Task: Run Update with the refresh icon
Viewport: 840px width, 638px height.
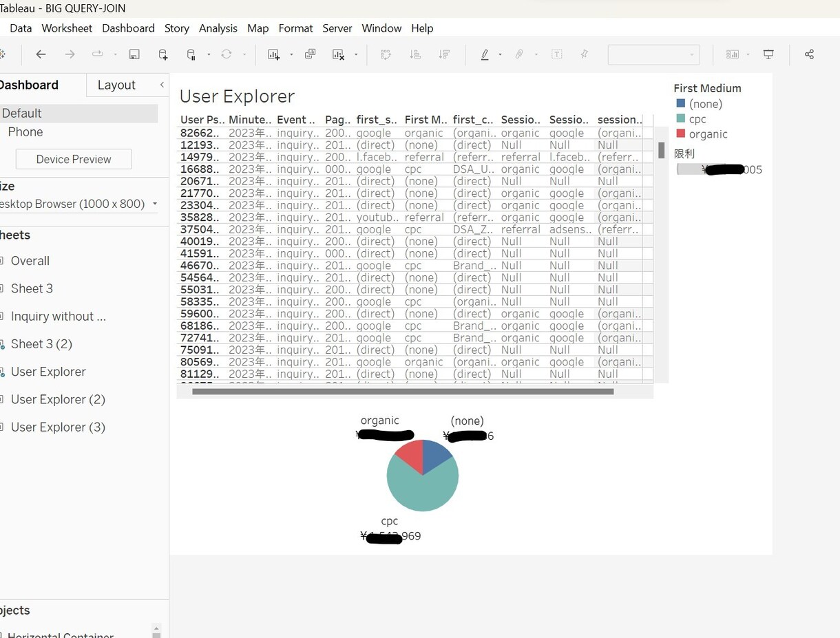Action: coord(226,54)
